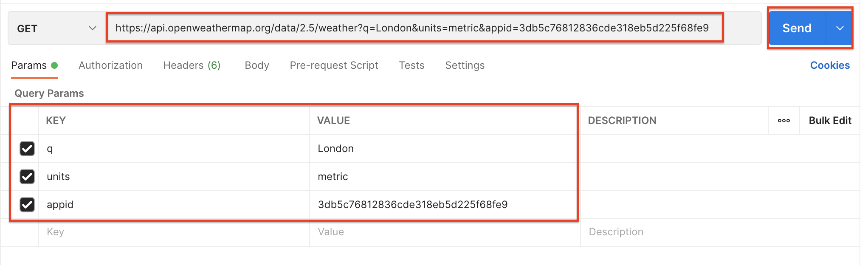Click the Bulk Edit button
This screenshot has height=265, width=868.
click(x=830, y=121)
